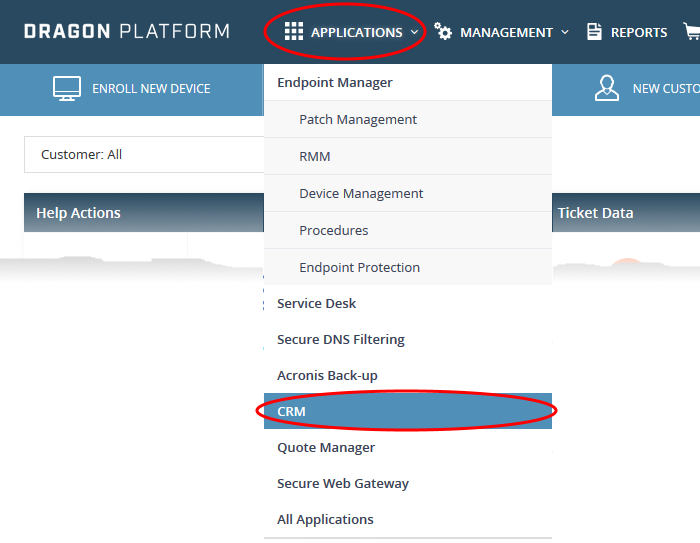Click the Applications grid icon

pyautogui.click(x=294, y=32)
